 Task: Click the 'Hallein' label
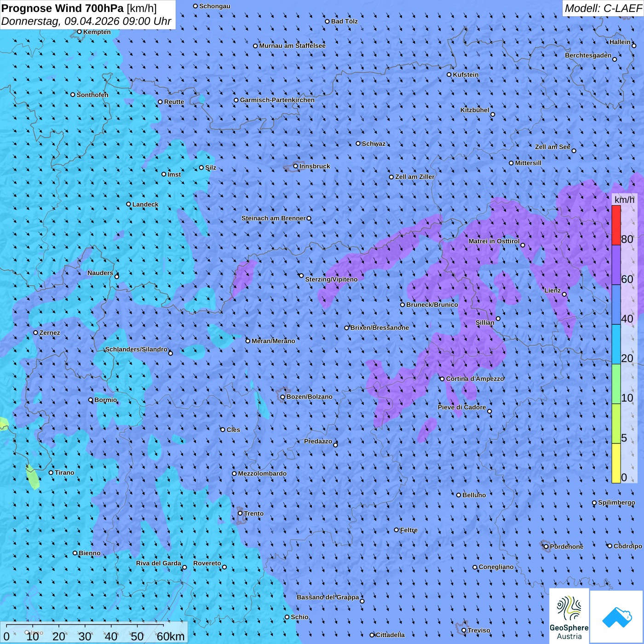tap(620, 42)
